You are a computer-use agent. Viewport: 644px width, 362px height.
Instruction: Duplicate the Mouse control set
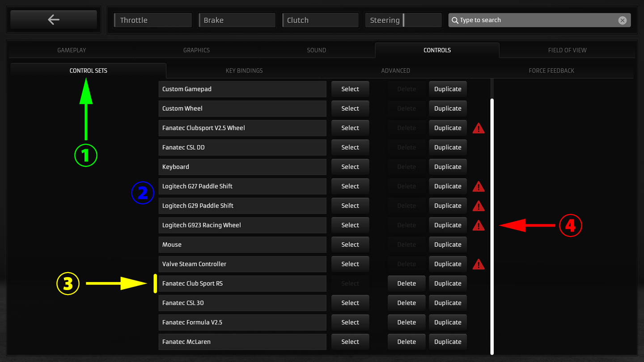(448, 244)
